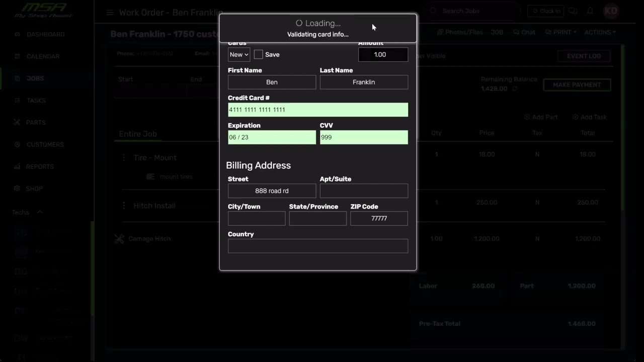This screenshot has height=362, width=644.
Task: Open the Chat tab
Action: (524, 32)
